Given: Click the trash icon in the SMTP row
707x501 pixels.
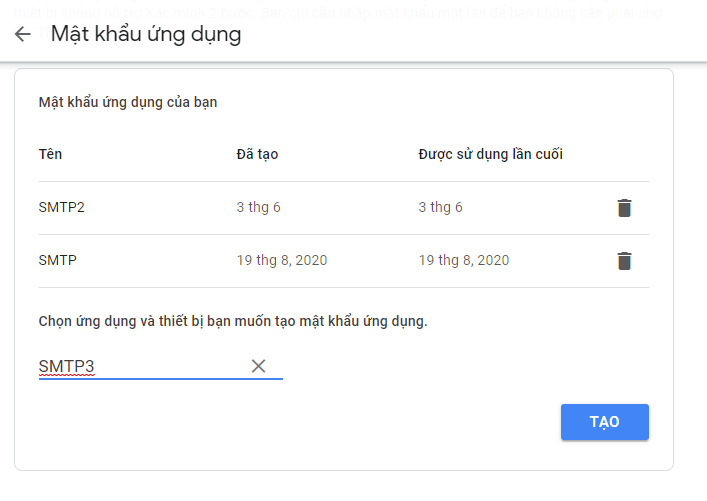Looking at the screenshot, I should tap(624, 261).
